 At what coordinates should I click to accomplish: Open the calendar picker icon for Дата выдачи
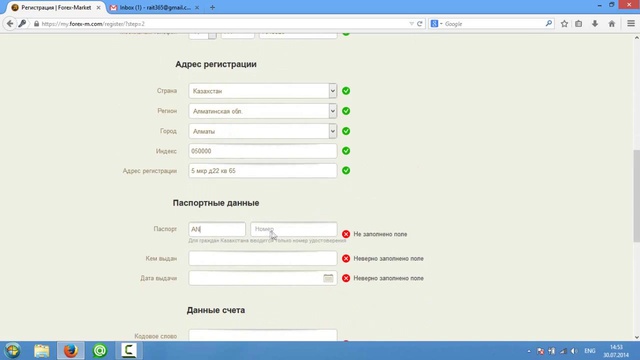tap(328, 278)
